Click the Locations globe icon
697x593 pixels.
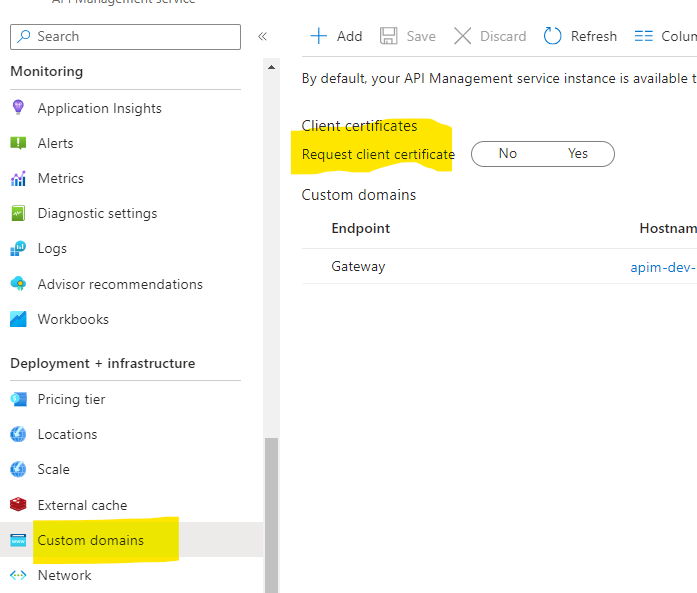tap(18, 434)
